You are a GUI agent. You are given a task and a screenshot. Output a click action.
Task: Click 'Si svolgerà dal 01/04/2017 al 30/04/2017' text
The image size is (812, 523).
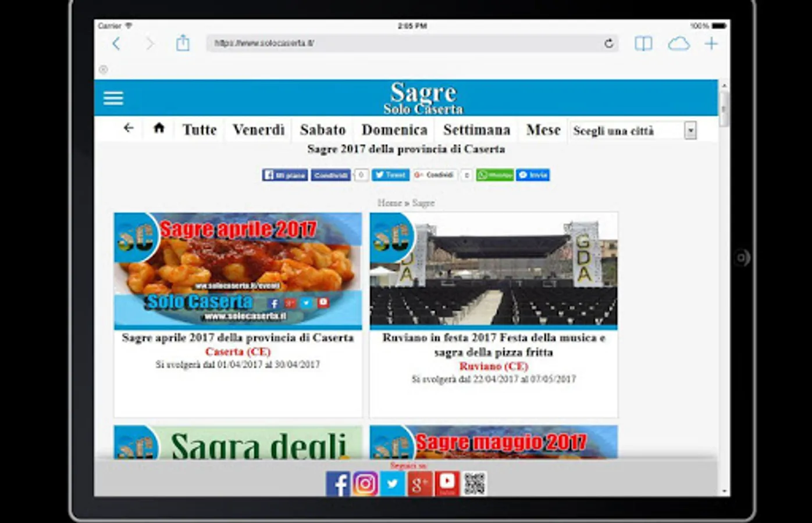pos(238,365)
